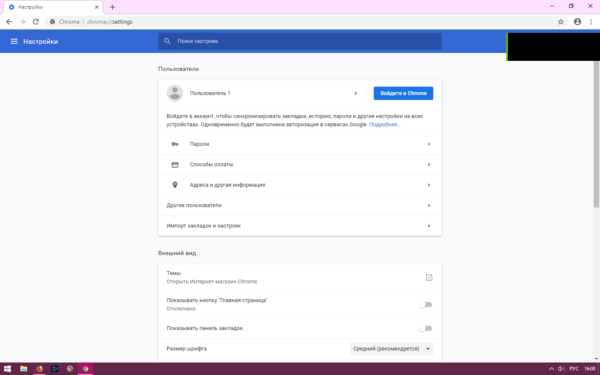Image resolution: width=600 pixels, height=375 pixels.
Task: Click the site info icon in address bar
Action: tap(53, 22)
